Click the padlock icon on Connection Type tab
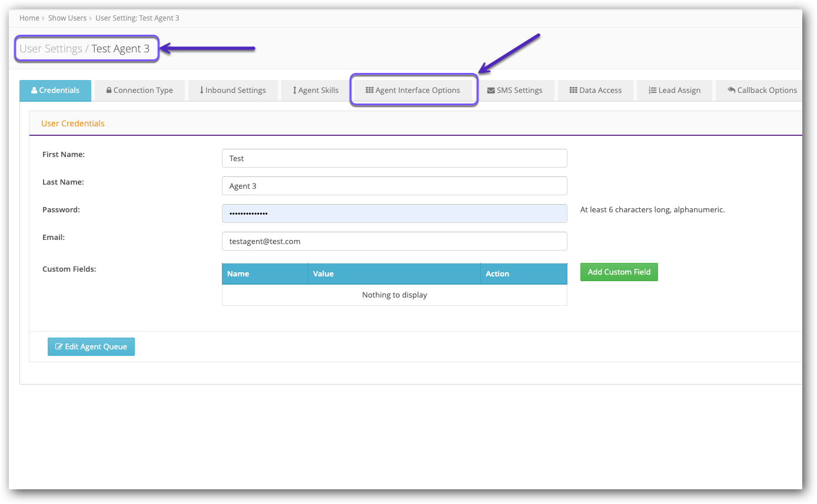This screenshot has height=504, width=817. pyautogui.click(x=109, y=90)
